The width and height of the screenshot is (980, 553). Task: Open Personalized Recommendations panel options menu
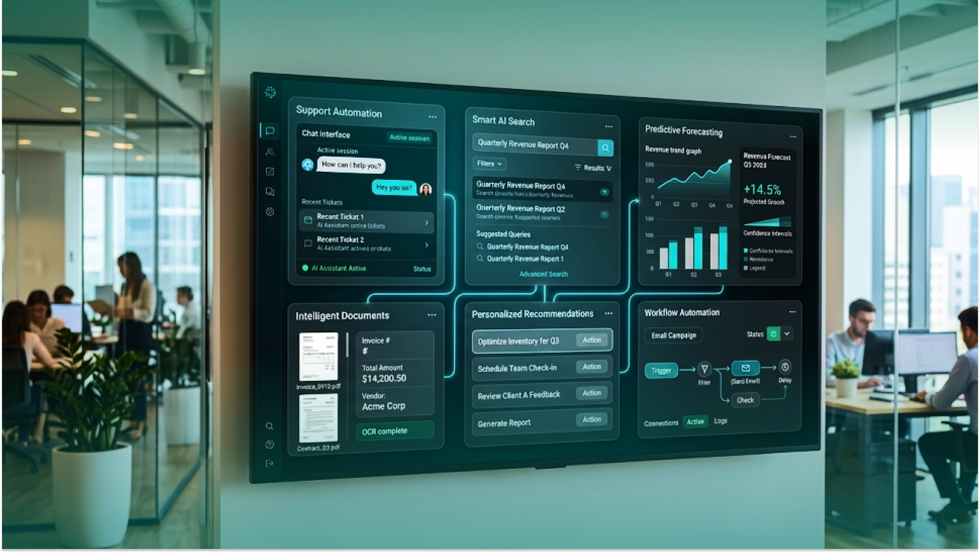pyautogui.click(x=608, y=314)
